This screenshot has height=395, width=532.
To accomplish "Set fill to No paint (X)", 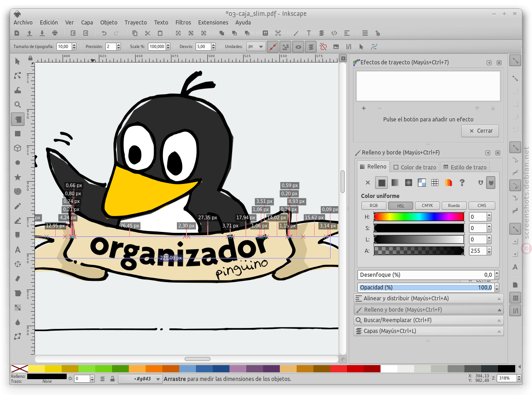I will [368, 183].
